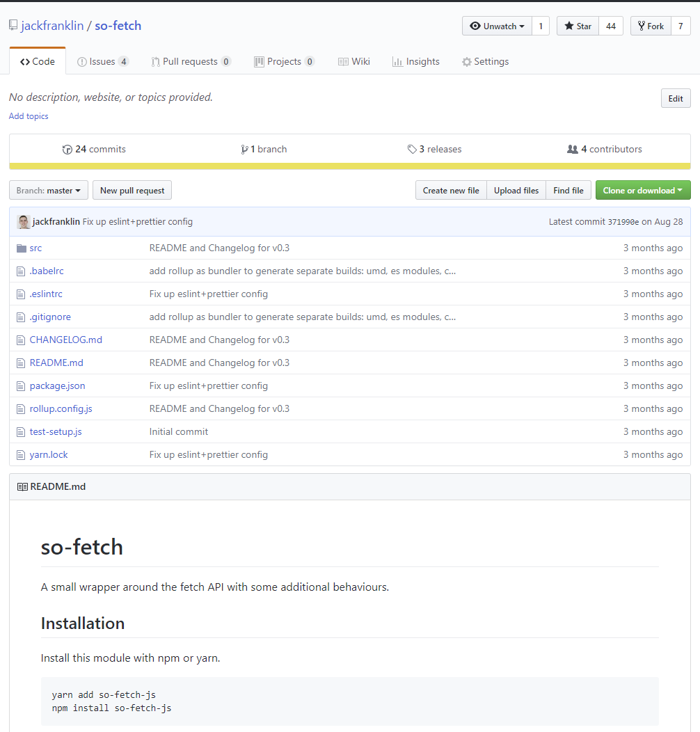Click the file icon next to package.json

(x=21, y=386)
